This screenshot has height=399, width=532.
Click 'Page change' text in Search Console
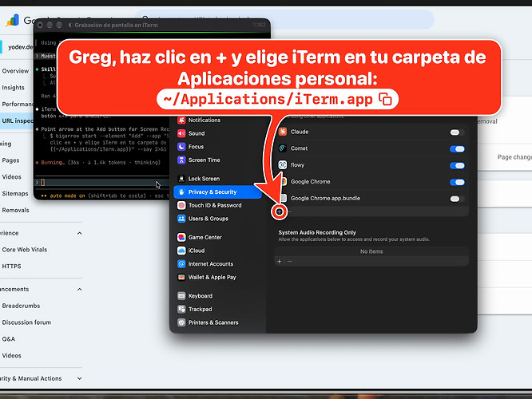(x=514, y=157)
